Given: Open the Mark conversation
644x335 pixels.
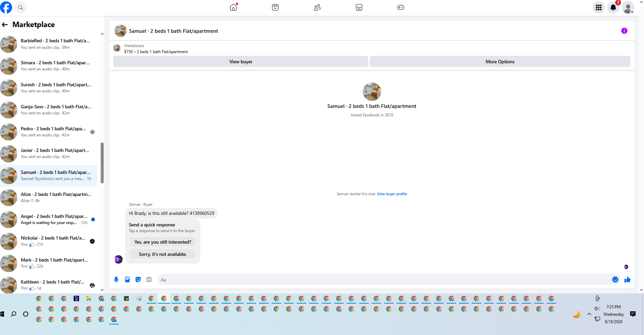Looking at the screenshot, I should (x=49, y=263).
